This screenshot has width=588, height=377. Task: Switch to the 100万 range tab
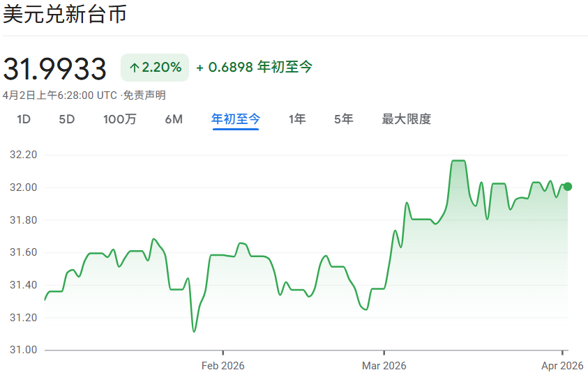click(120, 120)
